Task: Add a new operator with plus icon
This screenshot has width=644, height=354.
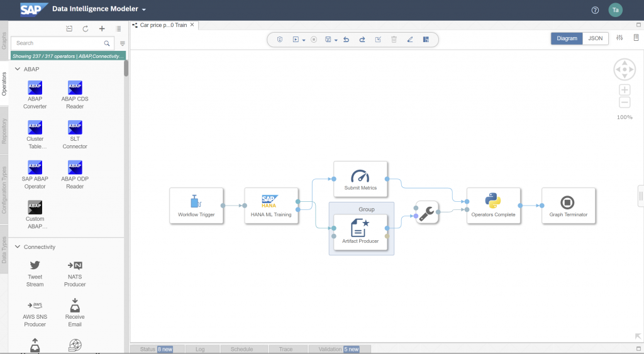Action: (x=102, y=28)
